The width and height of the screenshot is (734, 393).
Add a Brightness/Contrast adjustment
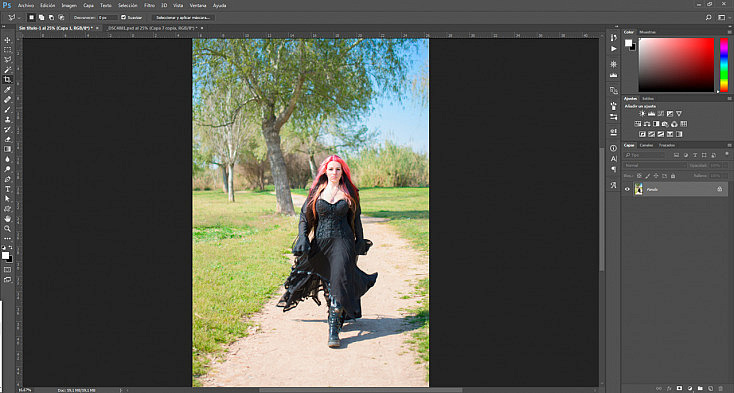(642, 114)
